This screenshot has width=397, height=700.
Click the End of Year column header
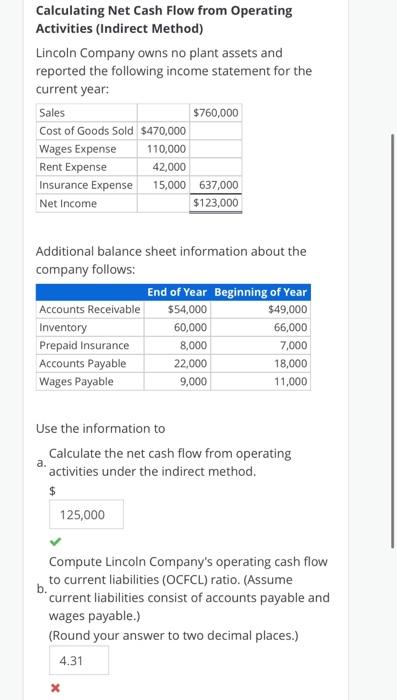click(177, 292)
